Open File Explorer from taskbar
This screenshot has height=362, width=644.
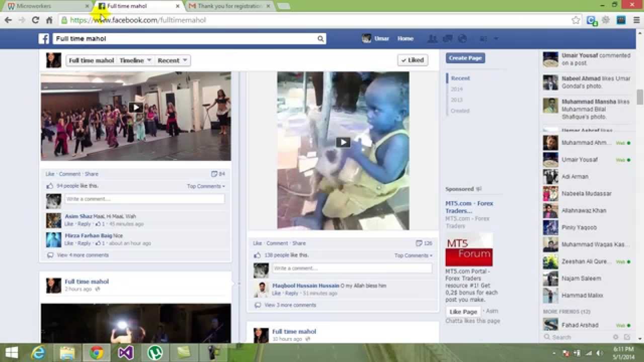pos(67,352)
